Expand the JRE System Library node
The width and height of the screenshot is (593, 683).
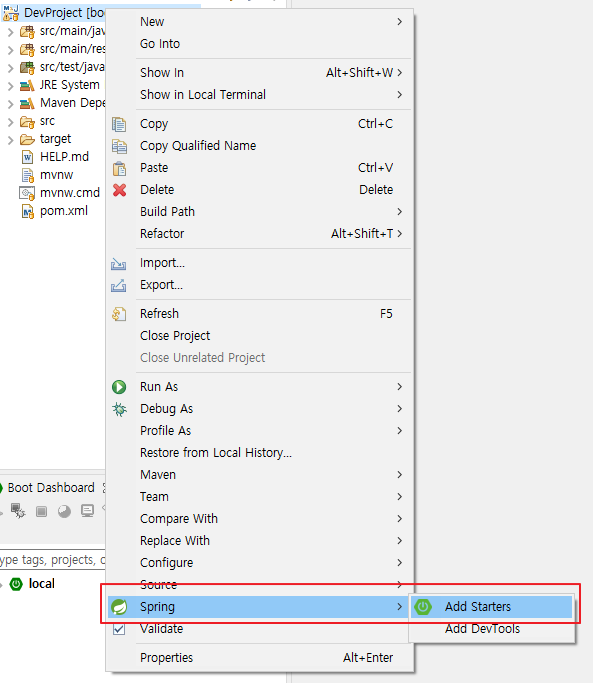point(11,86)
